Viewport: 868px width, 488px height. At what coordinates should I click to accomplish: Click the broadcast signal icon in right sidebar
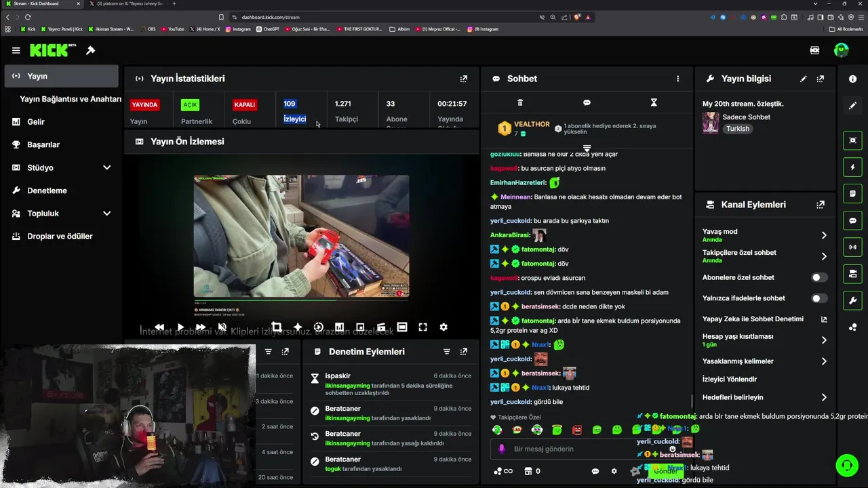(x=853, y=247)
